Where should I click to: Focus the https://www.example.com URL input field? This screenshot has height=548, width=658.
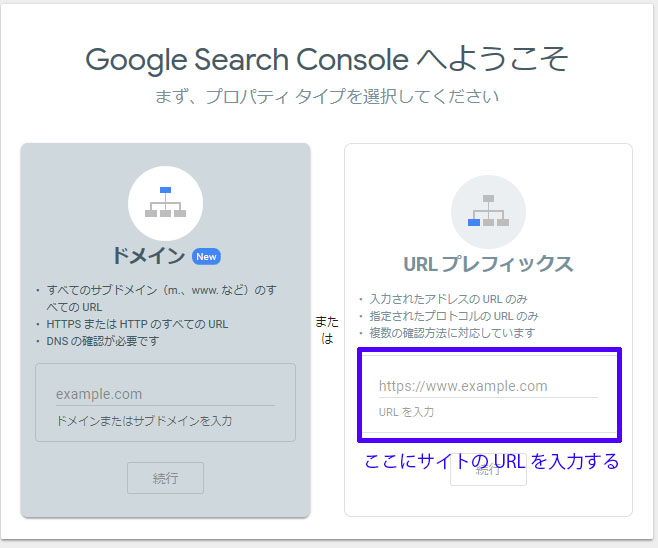pos(488,386)
